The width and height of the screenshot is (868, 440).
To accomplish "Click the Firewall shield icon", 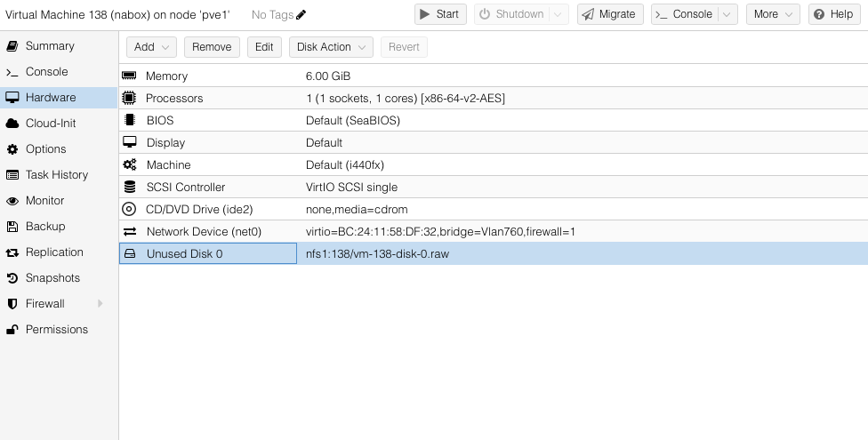I will [12, 304].
